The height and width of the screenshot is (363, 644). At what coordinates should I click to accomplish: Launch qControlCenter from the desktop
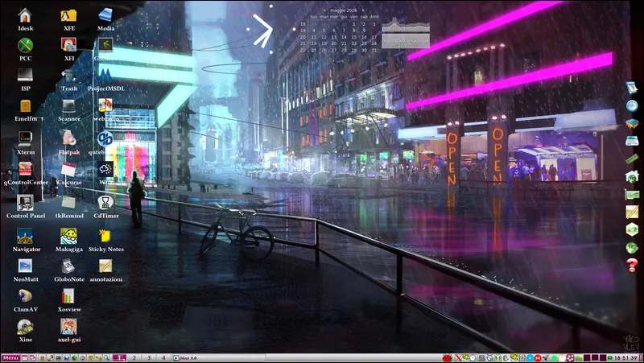(x=25, y=169)
